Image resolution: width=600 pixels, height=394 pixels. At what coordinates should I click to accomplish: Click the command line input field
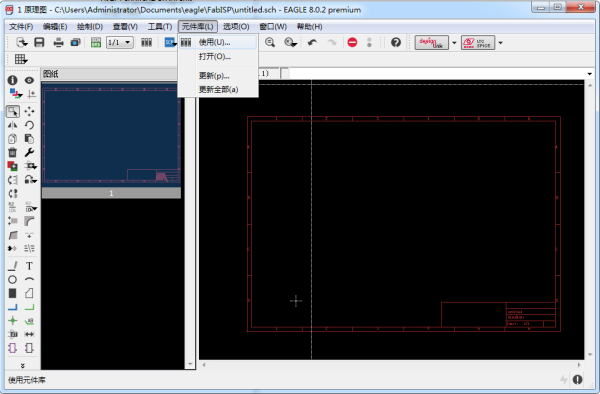point(436,73)
